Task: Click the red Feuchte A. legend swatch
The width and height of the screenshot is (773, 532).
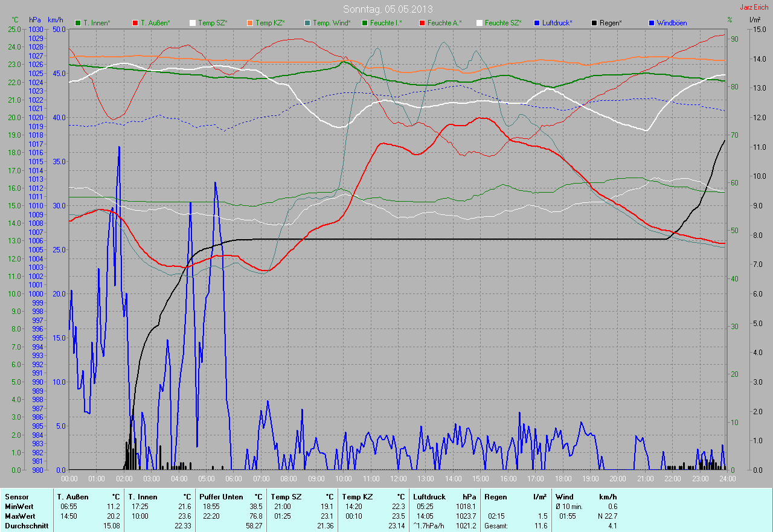Action: (x=422, y=23)
